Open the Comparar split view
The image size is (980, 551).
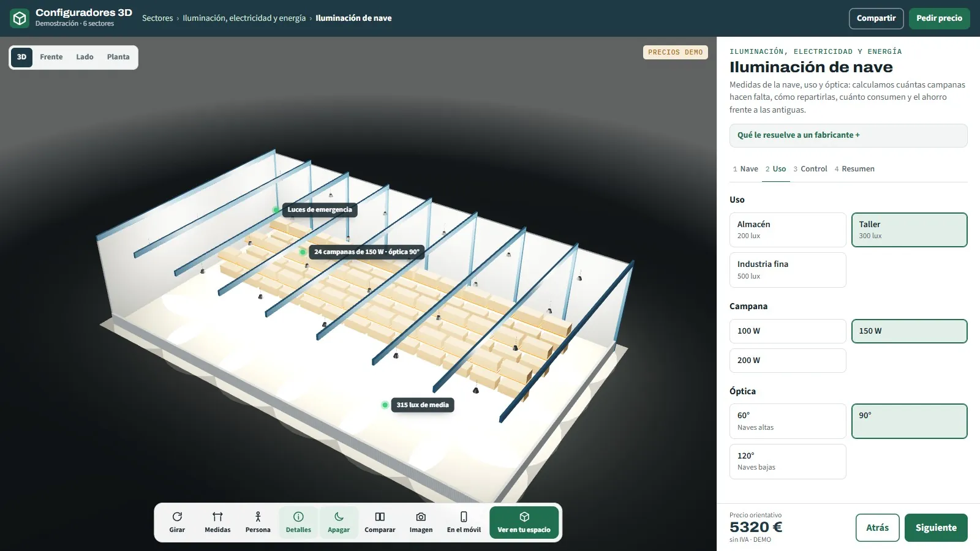tap(380, 522)
